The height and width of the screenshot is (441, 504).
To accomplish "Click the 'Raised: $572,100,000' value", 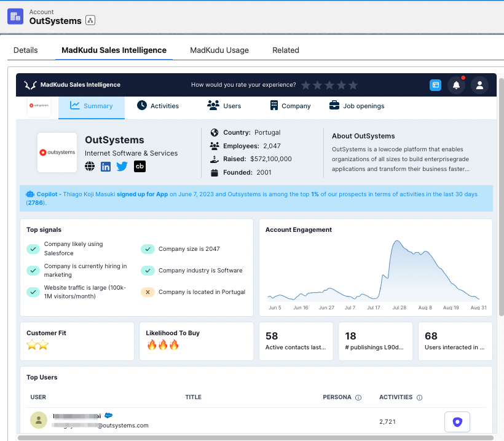I will (x=271, y=159).
